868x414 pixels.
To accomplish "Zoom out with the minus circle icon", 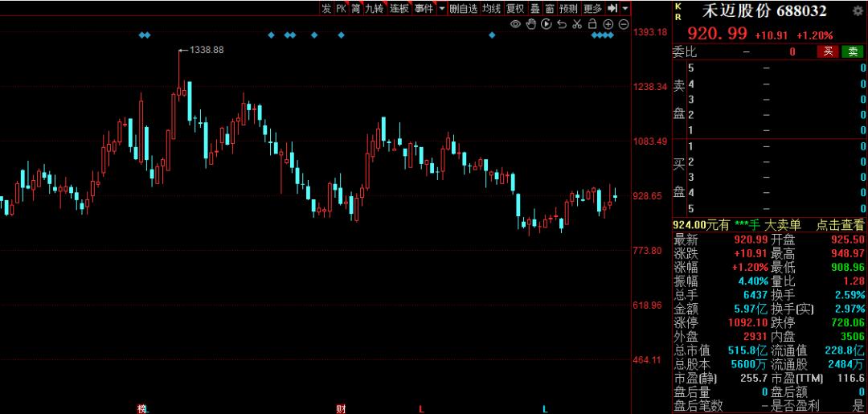I will pyautogui.click(x=624, y=24).
